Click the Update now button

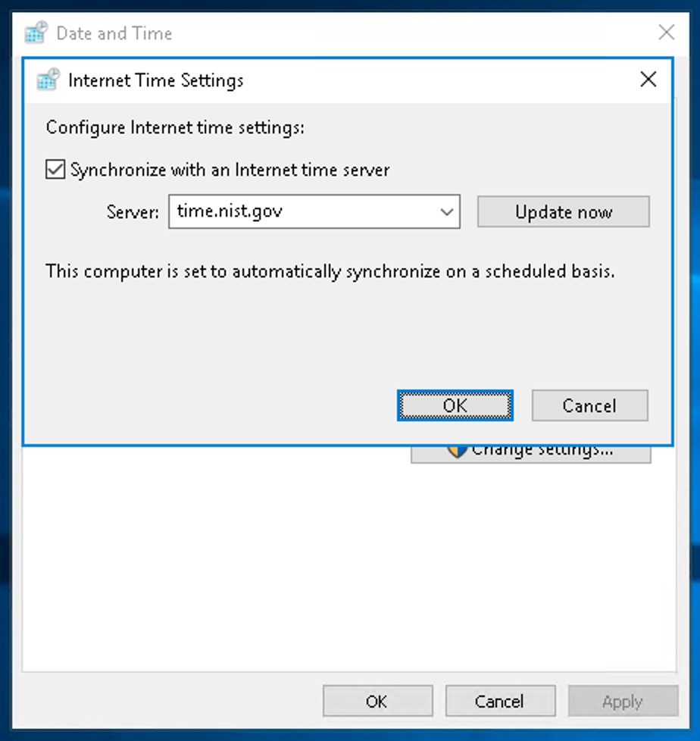[x=563, y=211]
